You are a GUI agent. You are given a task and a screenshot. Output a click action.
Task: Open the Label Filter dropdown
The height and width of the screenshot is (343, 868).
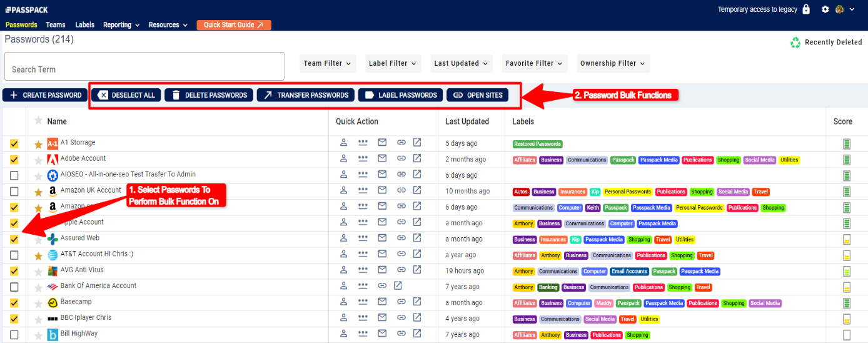[x=393, y=63]
